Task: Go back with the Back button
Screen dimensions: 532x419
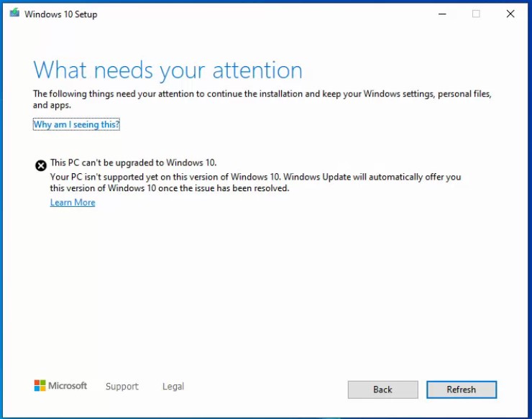Action: [382, 390]
